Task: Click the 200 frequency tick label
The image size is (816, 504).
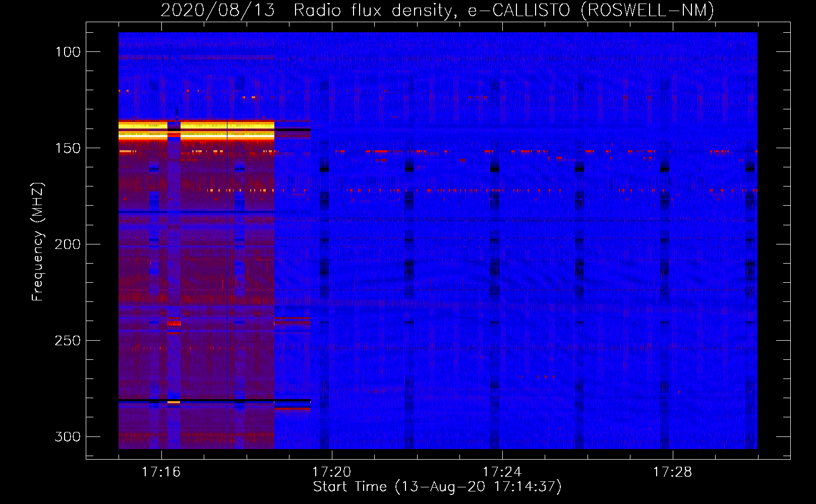Action: [68, 244]
